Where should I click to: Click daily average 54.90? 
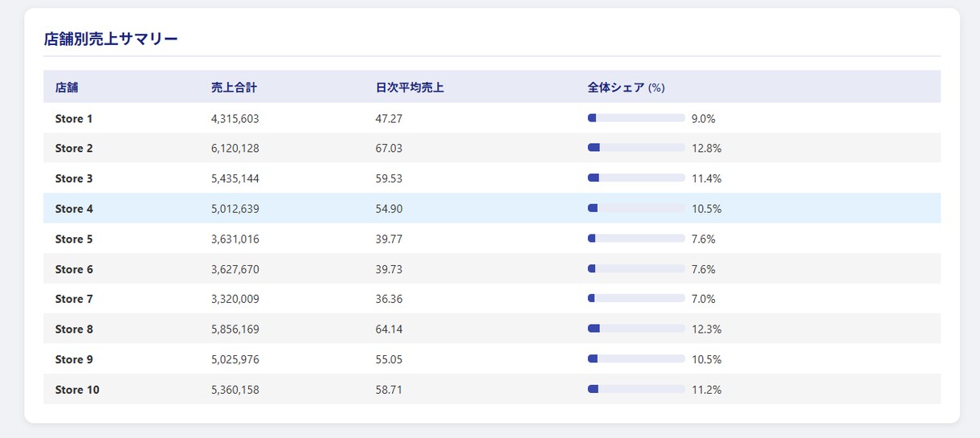389,208
